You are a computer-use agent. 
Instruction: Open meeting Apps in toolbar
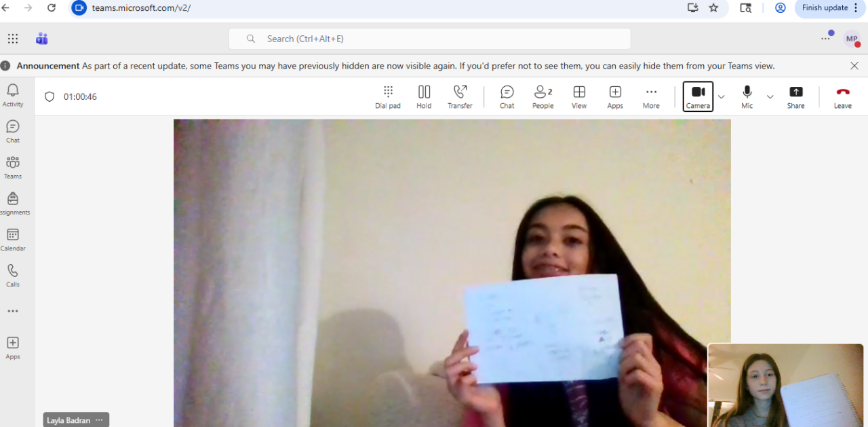point(615,97)
